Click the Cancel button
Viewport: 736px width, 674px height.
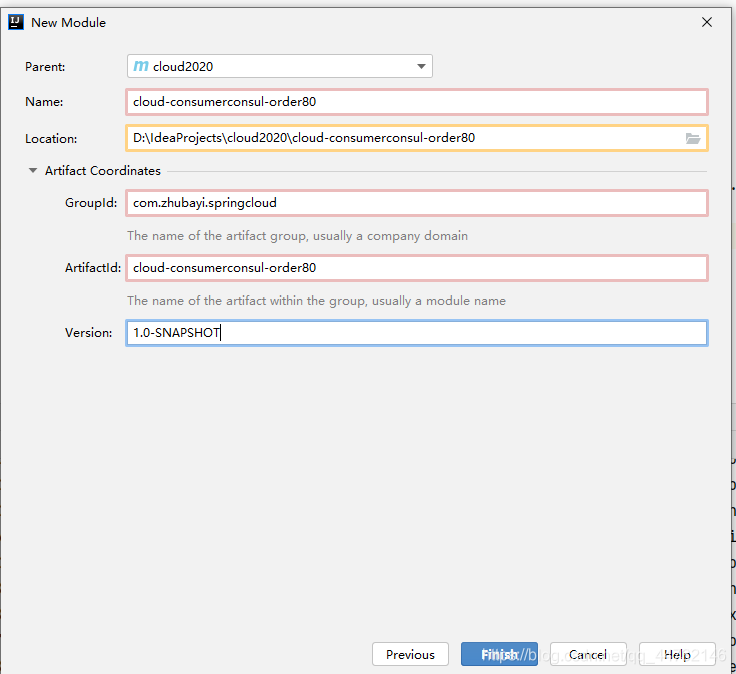588,654
